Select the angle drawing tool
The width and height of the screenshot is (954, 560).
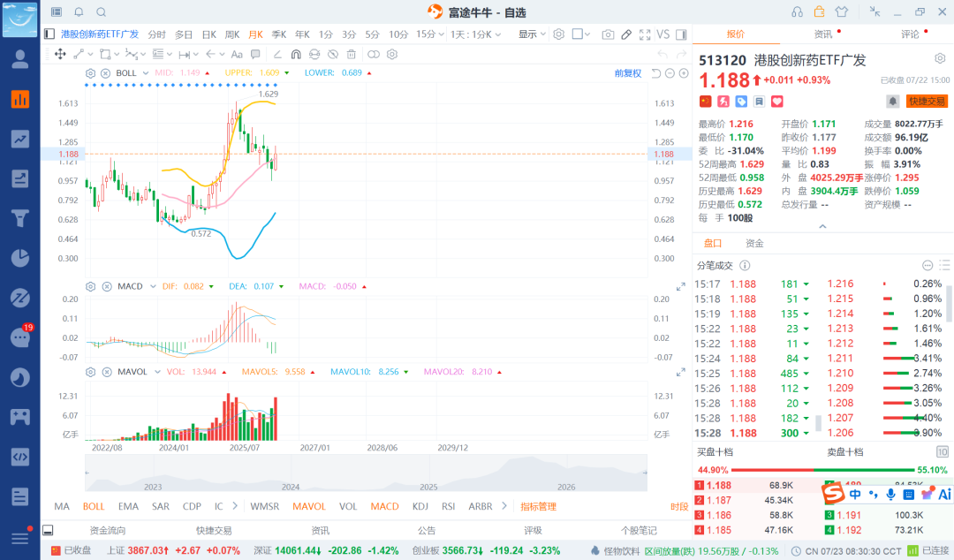[277, 54]
